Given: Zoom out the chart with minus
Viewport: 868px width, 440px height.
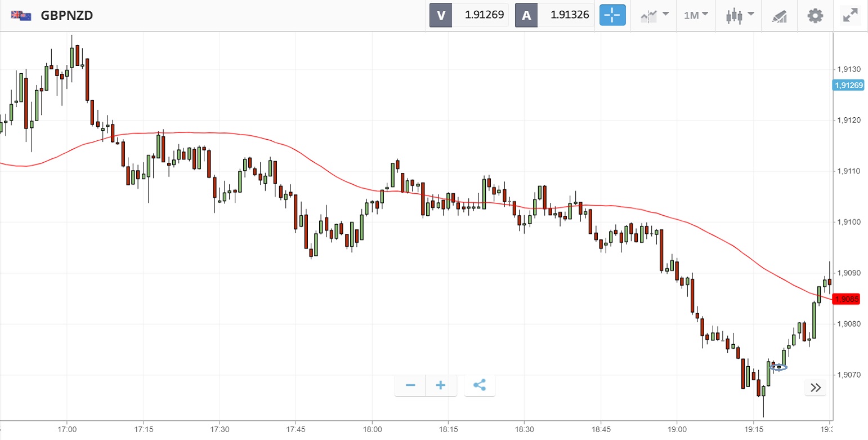Looking at the screenshot, I should [x=410, y=385].
